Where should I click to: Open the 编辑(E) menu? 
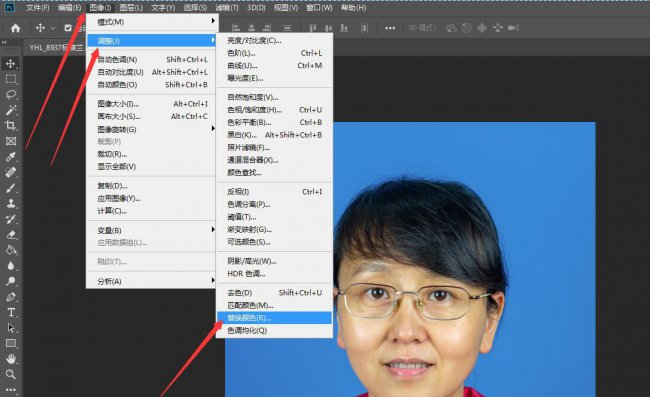[x=69, y=8]
